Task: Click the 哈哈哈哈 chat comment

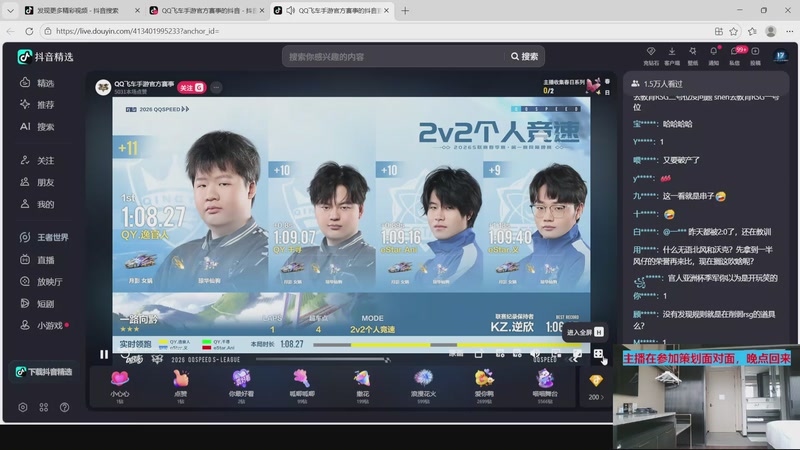Action: click(x=678, y=124)
